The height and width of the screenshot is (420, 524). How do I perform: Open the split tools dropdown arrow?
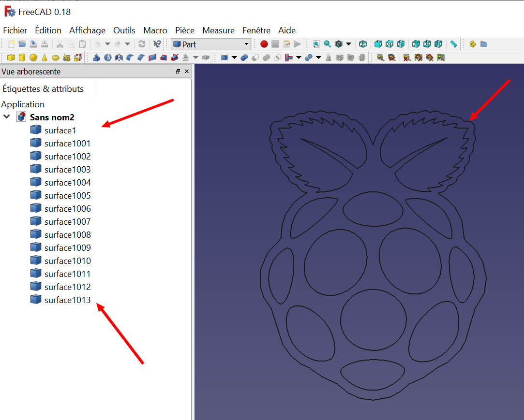(x=318, y=58)
